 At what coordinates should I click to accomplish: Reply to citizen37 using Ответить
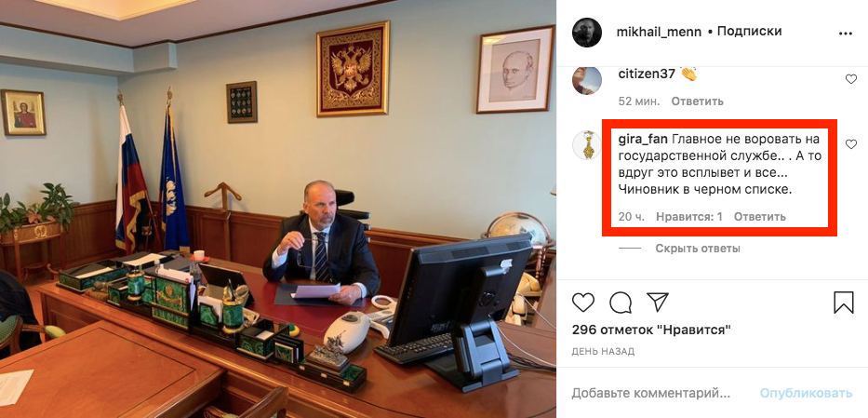[698, 101]
